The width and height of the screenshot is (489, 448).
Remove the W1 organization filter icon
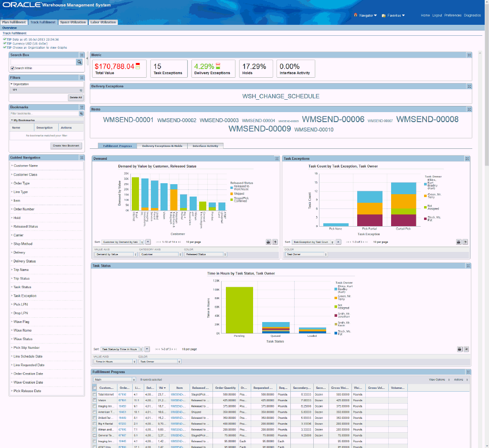(x=81, y=90)
